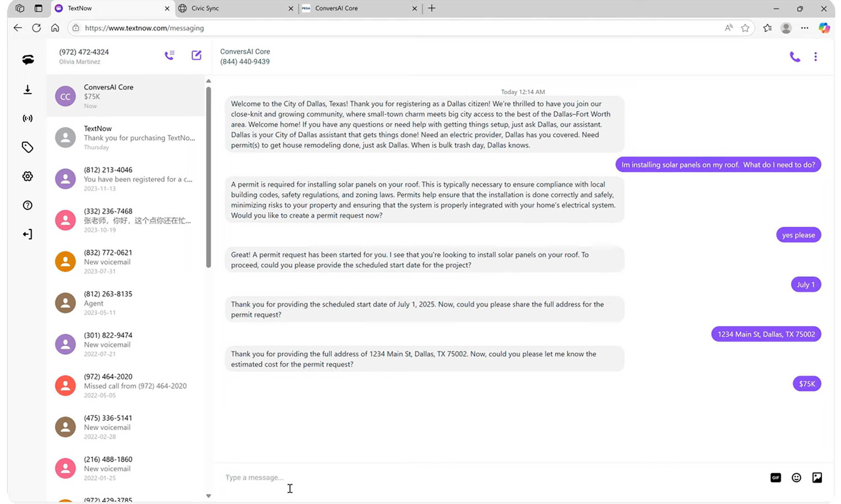Close the ConversAI Core browser tab

(414, 9)
